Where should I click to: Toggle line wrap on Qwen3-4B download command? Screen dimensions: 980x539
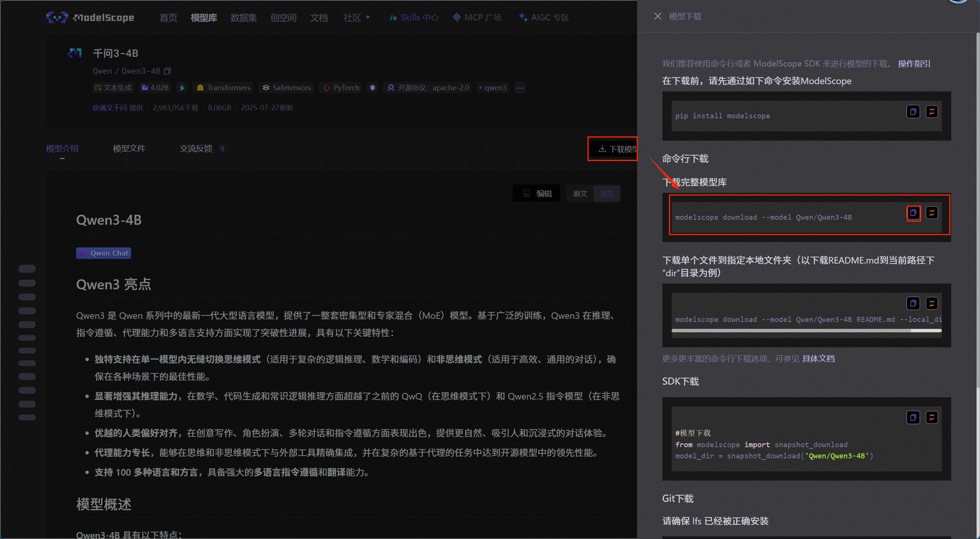[x=932, y=213]
